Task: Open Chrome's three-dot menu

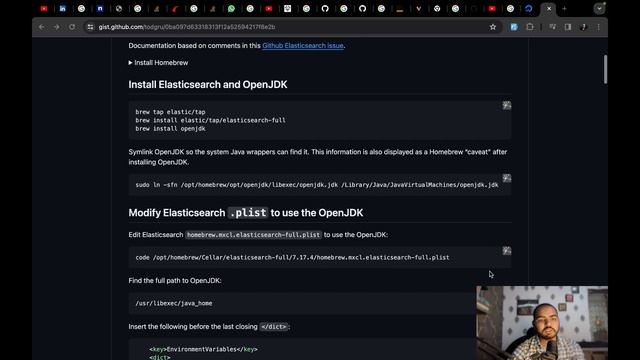Action: coord(598,27)
